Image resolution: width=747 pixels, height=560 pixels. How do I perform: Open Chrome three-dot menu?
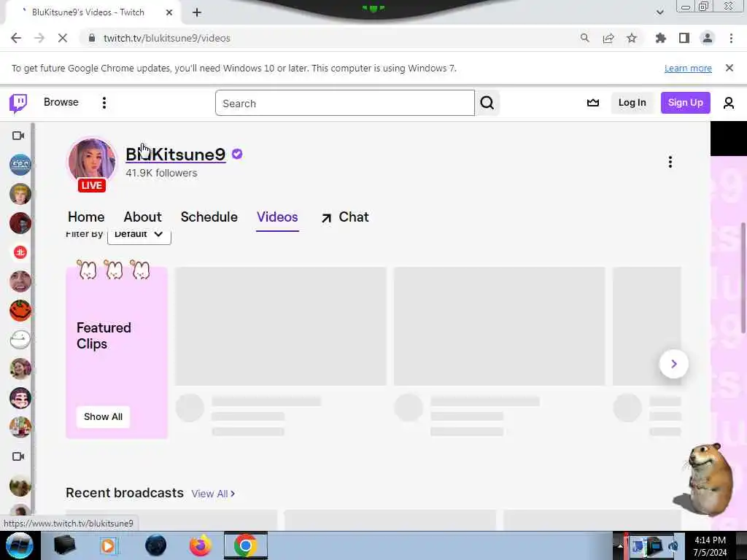tap(731, 38)
